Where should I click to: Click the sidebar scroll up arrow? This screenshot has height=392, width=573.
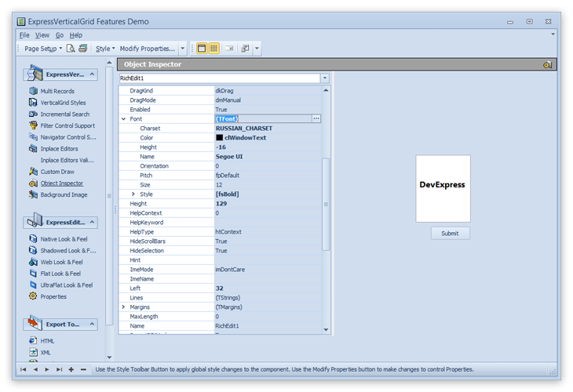(x=109, y=63)
